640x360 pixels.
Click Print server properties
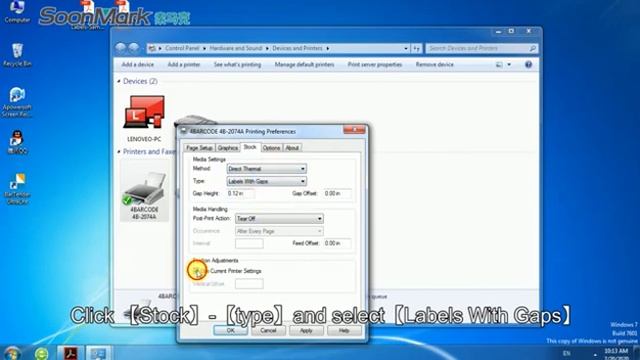(x=375, y=64)
